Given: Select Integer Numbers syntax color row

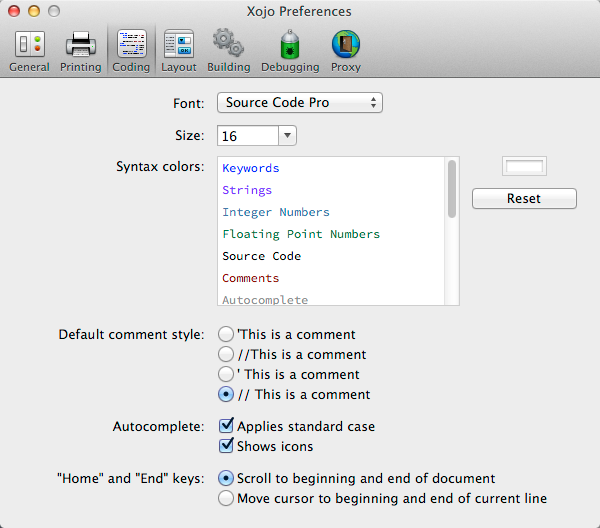Looking at the screenshot, I should (x=331, y=212).
